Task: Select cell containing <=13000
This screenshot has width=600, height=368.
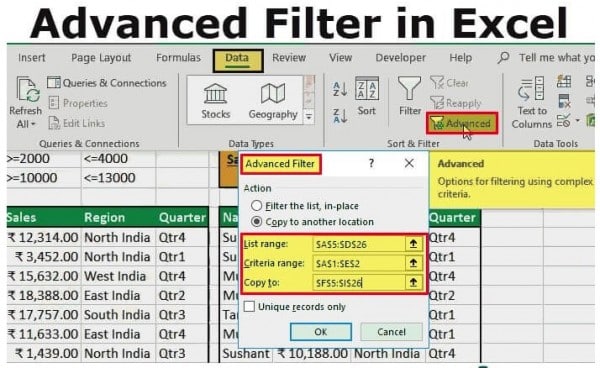Action: click(118, 178)
